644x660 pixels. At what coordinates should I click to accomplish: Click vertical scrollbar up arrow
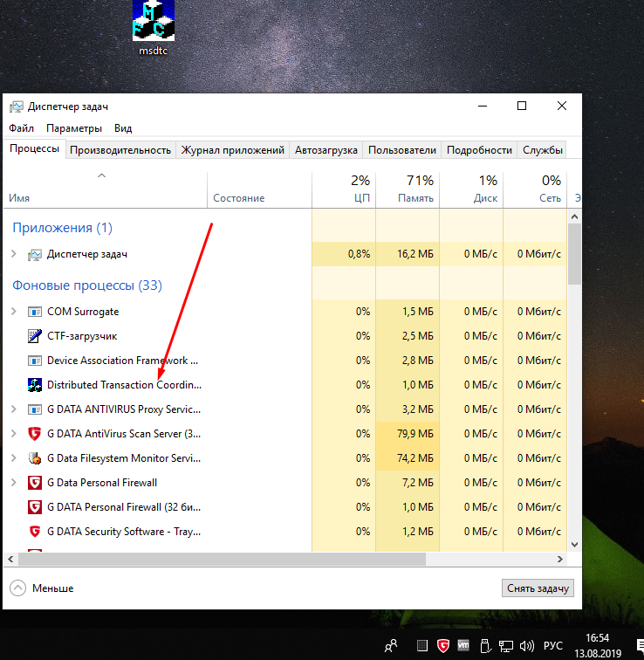click(574, 217)
